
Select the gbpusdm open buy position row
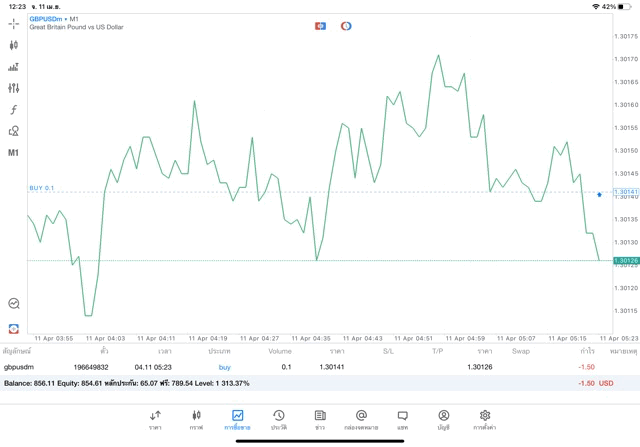(320, 367)
